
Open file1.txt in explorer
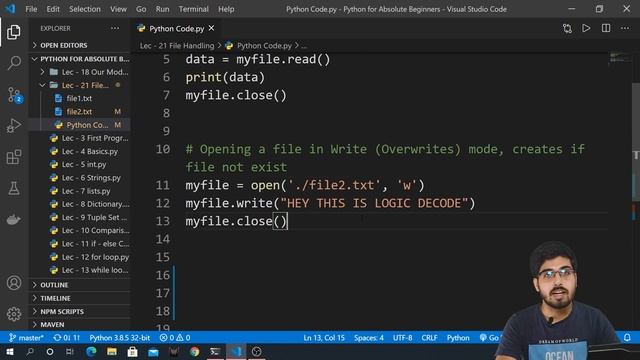pyautogui.click(x=79, y=98)
